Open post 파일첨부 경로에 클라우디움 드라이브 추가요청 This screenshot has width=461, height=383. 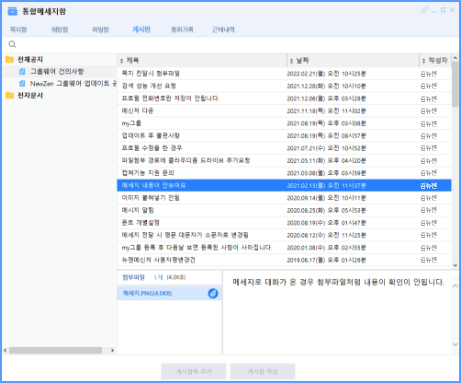click(x=284, y=160)
